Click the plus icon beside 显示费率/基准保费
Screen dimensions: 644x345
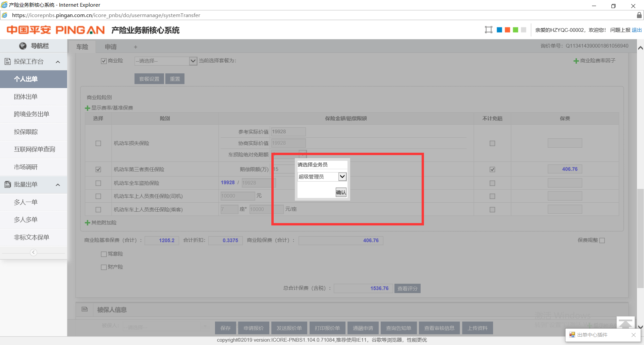88,108
